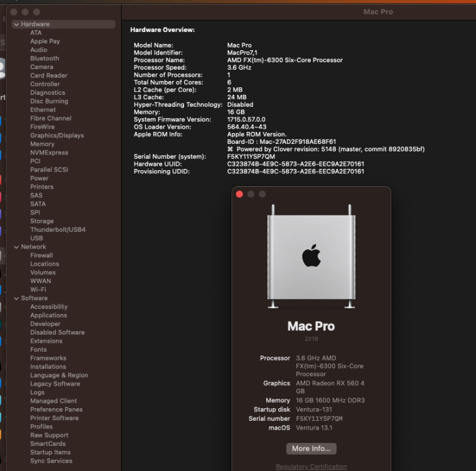Select Audio in the sidebar
This screenshot has width=476, height=471.
38,50
